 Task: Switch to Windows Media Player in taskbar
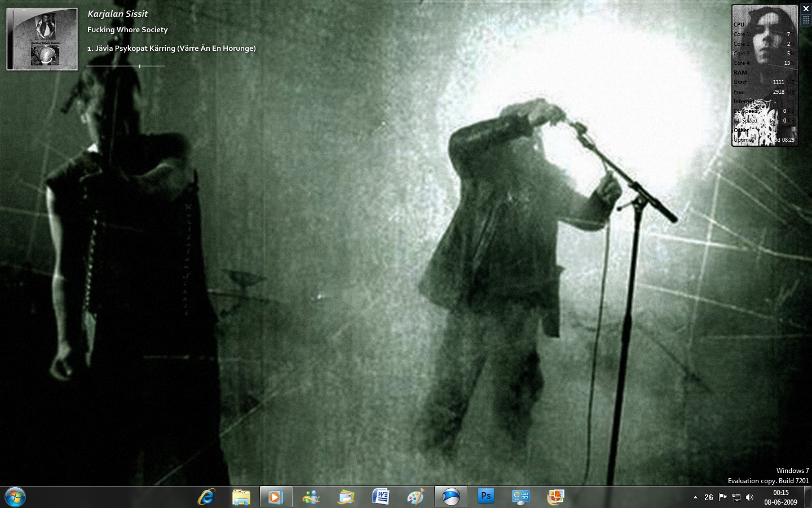pyautogui.click(x=276, y=497)
